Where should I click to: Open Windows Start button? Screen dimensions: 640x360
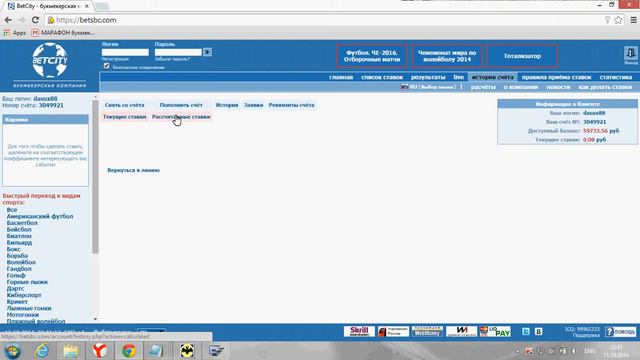(x=12, y=351)
